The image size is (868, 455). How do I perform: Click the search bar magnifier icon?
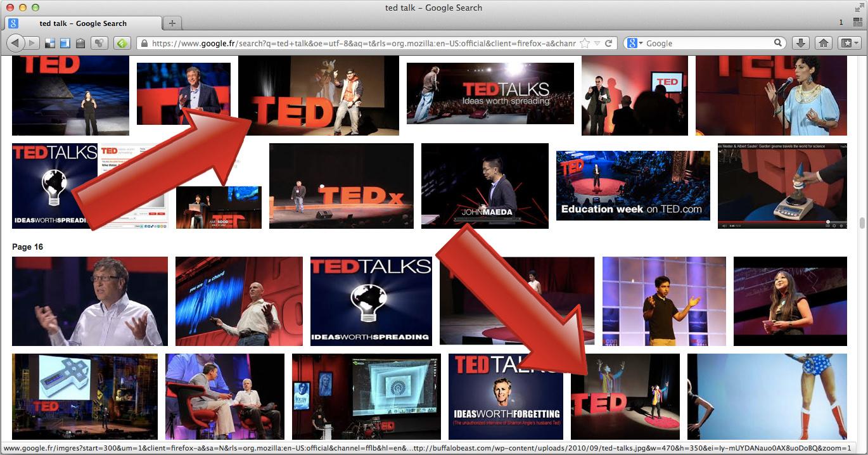(778, 43)
